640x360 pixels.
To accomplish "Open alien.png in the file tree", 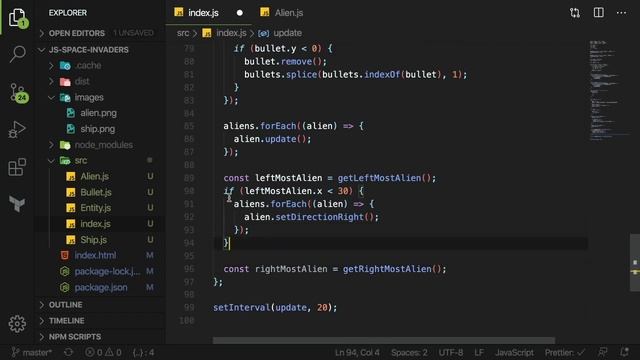I will (98, 113).
